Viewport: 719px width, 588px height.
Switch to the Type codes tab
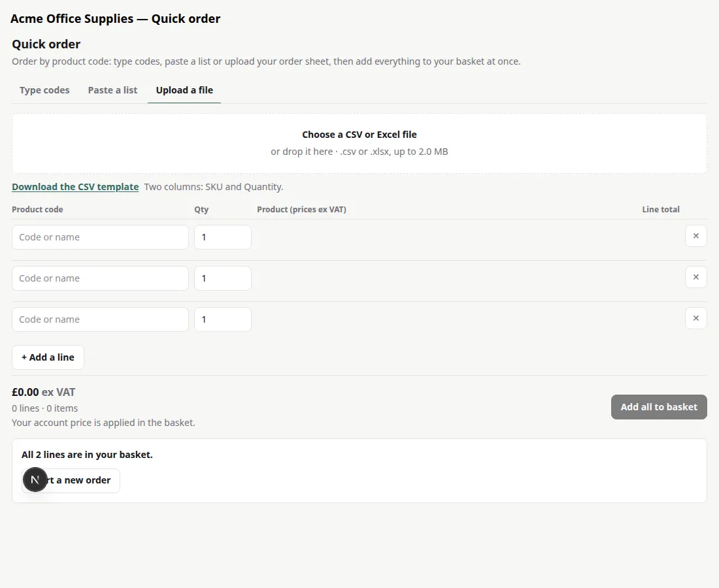click(44, 90)
